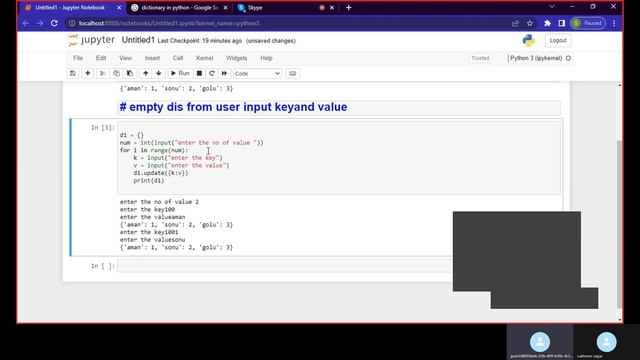Paste cells below using the clipboard icon
Image resolution: width=640 pixels, height=360 pixels.
(130, 73)
